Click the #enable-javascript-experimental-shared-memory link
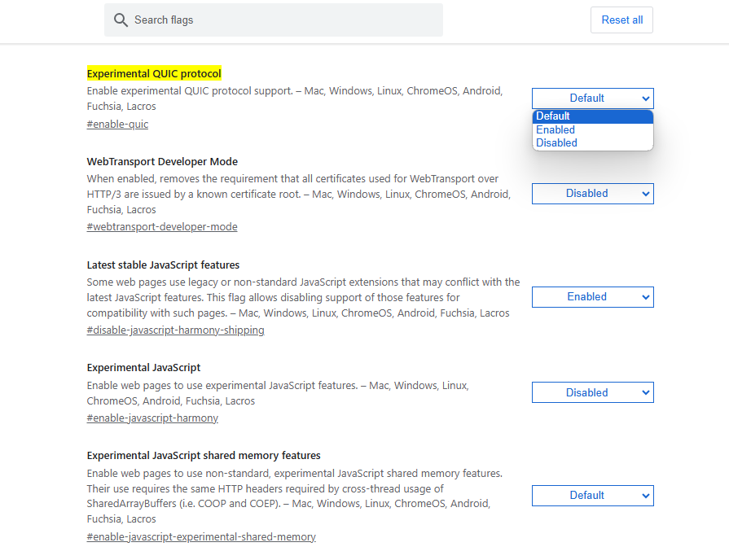This screenshot has height=560, width=729. click(201, 537)
